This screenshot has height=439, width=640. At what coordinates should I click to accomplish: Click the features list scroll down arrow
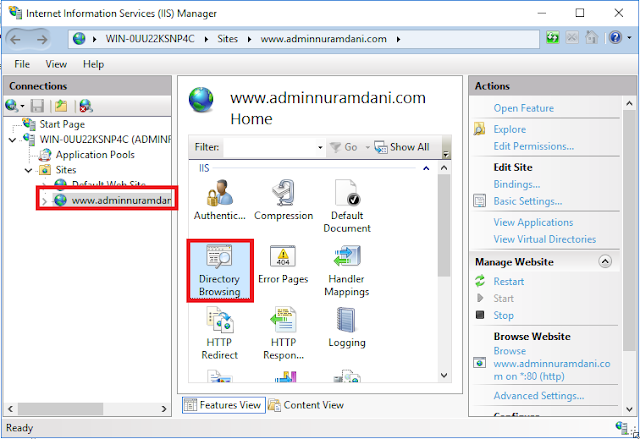444,375
